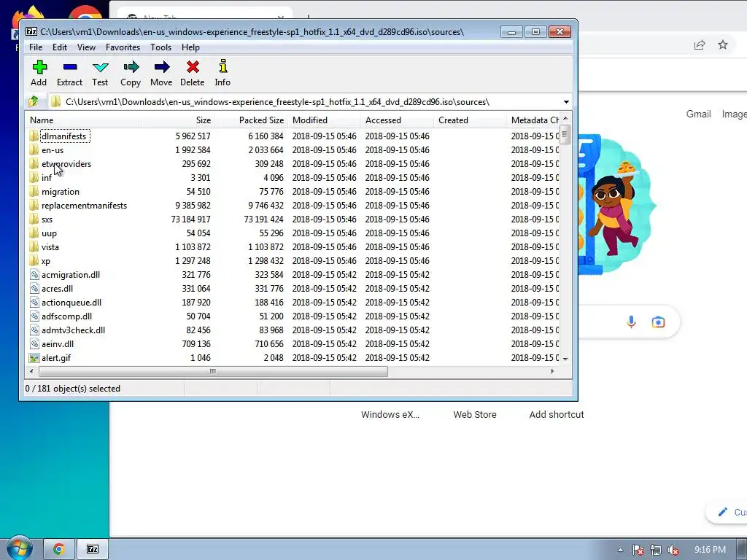Open the Help menu
The width and height of the screenshot is (747, 560).
[x=190, y=47]
